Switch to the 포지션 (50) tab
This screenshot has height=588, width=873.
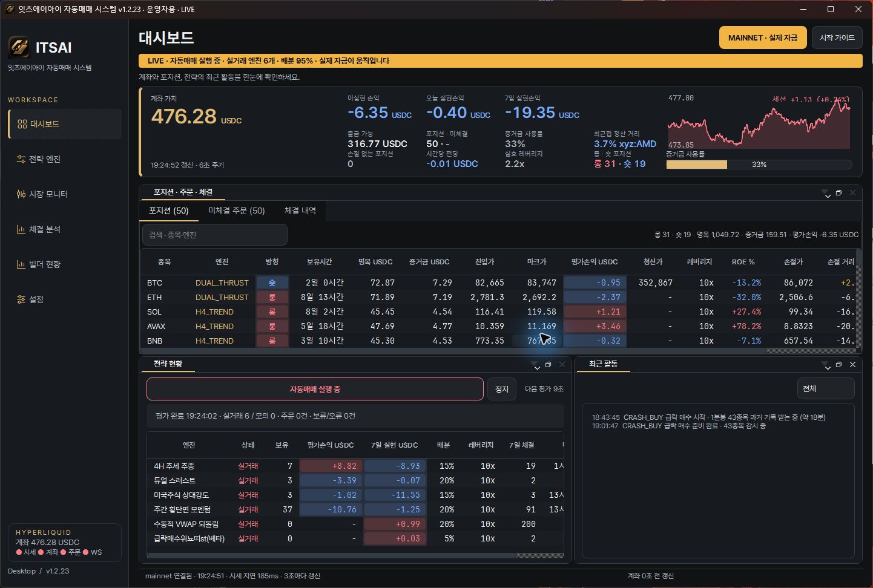169,211
